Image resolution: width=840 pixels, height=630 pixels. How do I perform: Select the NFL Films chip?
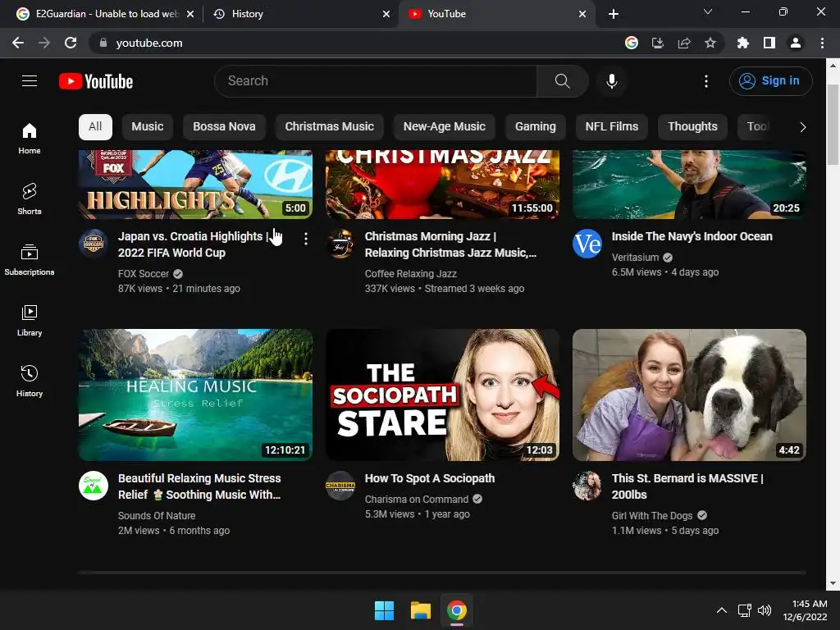point(612,127)
